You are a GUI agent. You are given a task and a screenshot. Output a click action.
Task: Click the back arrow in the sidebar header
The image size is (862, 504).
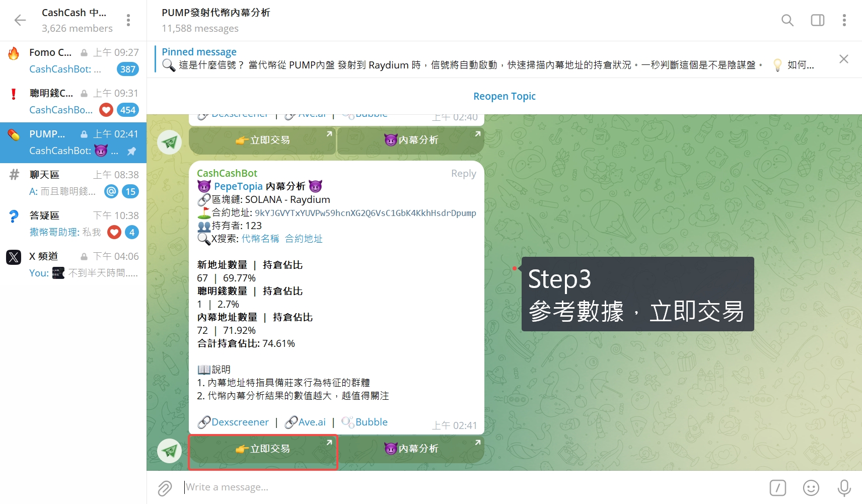click(20, 20)
